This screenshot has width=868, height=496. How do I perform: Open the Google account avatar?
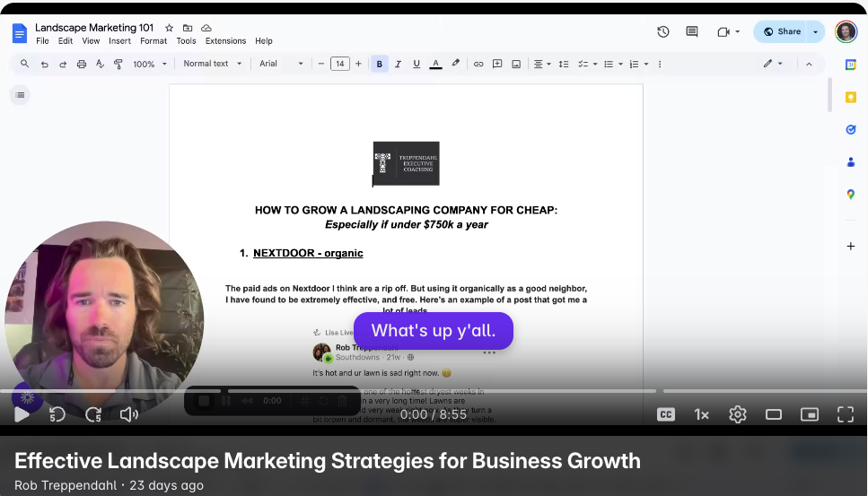(846, 31)
